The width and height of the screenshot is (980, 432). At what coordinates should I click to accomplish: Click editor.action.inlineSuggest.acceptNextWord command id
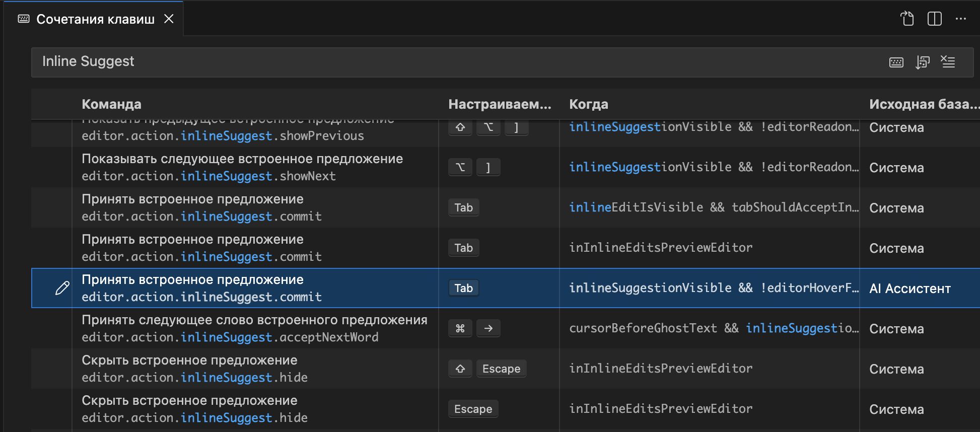point(230,337)
